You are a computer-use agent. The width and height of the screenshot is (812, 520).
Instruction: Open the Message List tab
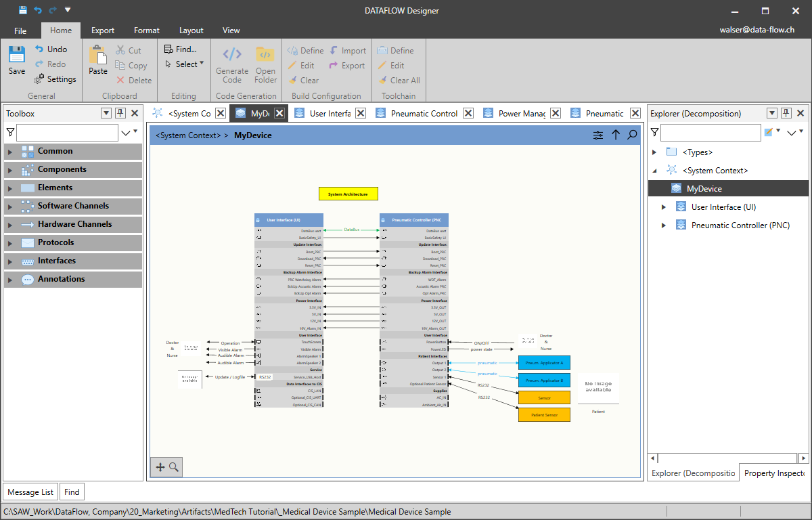(x=31, y=492)
